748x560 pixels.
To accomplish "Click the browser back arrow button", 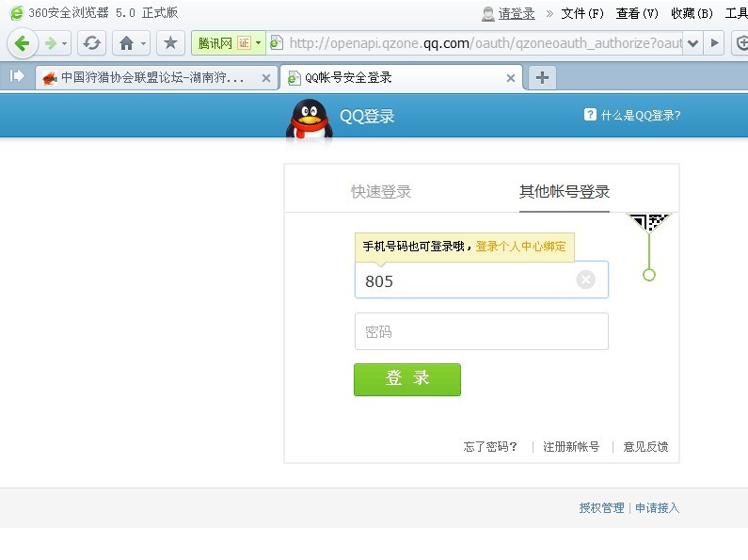I will pos(22,43).
